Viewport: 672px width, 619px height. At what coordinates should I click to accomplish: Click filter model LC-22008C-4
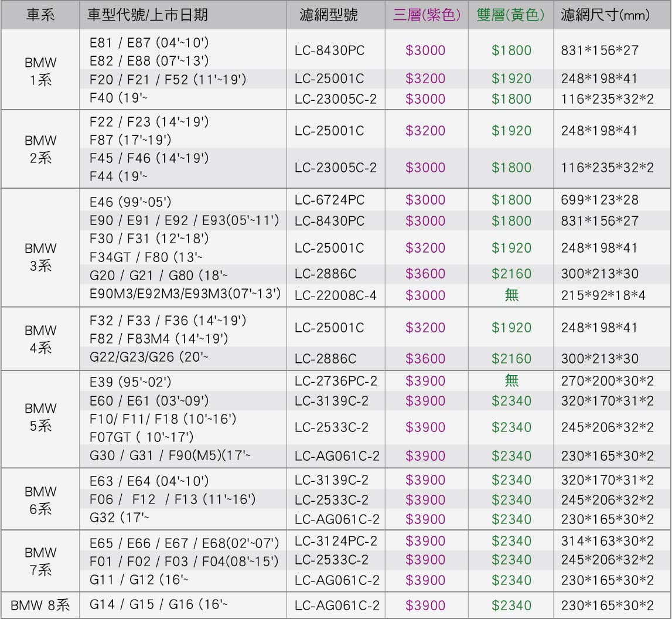point(336,295)
